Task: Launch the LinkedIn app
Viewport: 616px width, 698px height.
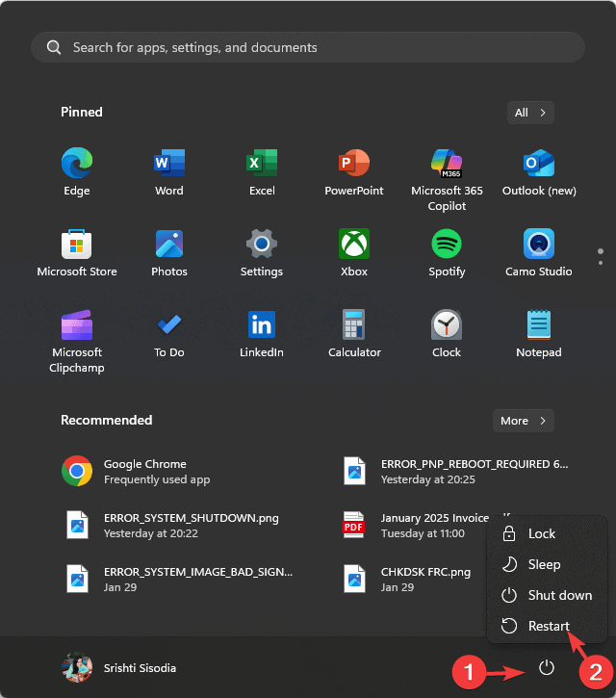Action: click(262, 333)
